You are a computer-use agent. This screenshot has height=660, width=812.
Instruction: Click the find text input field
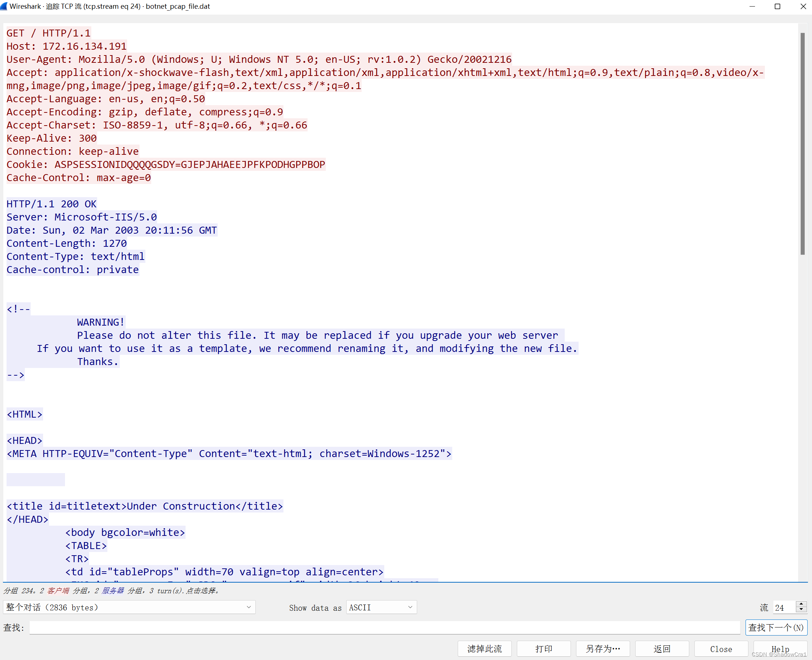pos(385,627)
